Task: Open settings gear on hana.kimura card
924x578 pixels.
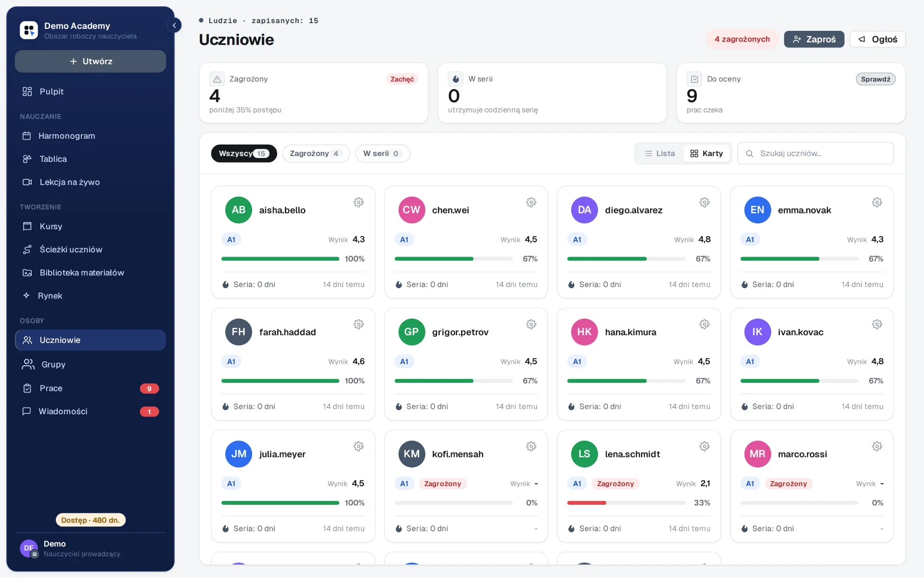Action: pos(705,324)
